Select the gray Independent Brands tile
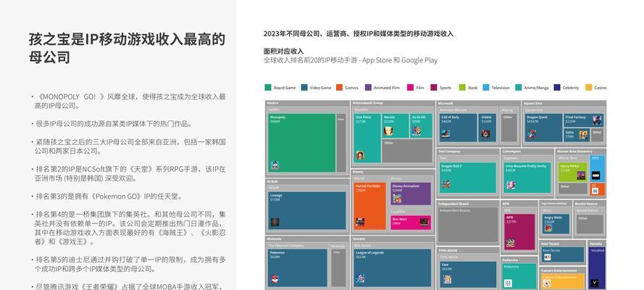Screen dimensions: 644x290 point(468,224)
